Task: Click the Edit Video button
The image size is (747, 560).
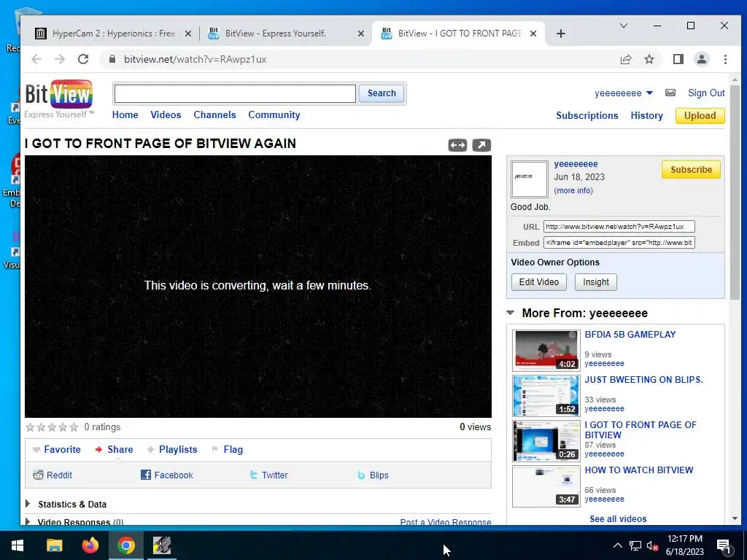Action: pos(539,282)
